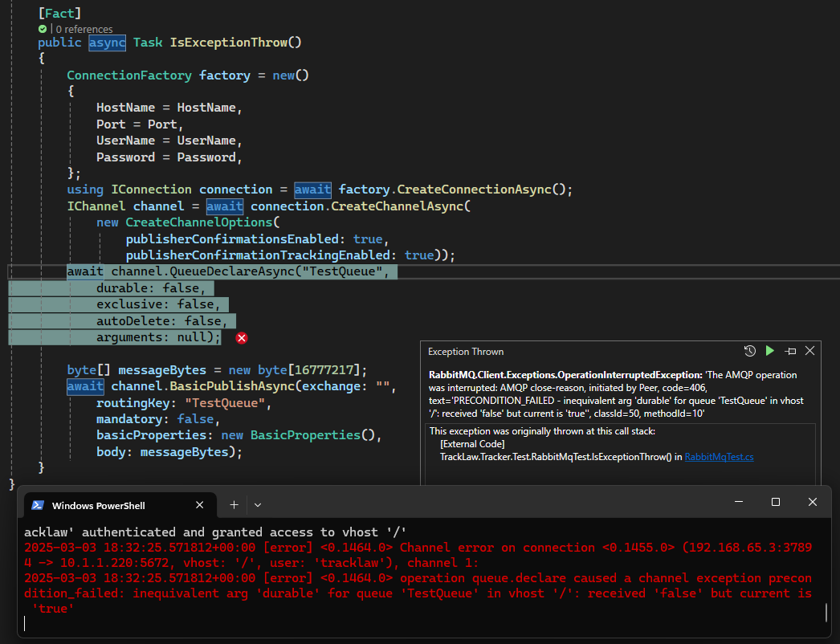Click the highlighted 'async' keyword
Viewport: 840px width, 644px height.
coord(107,43)
